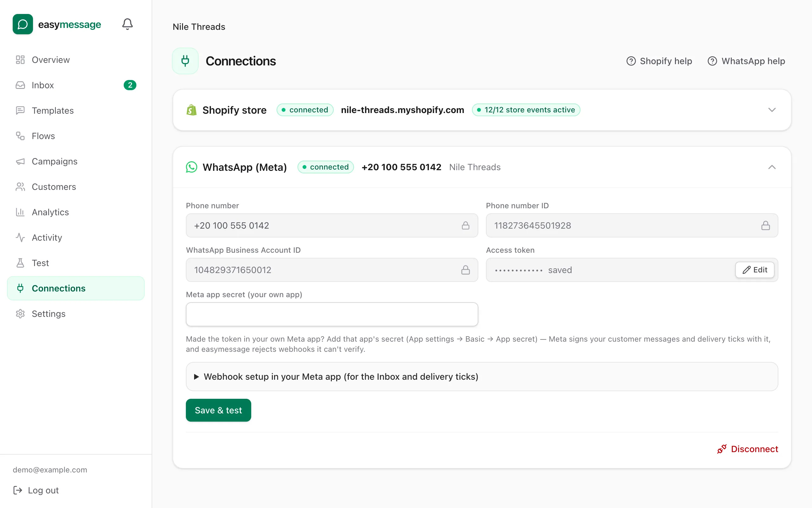Screen dimensions: 812x508
Task: Click the Shopify bag icon
Action: pyautogui.click(x=191, y=110)
